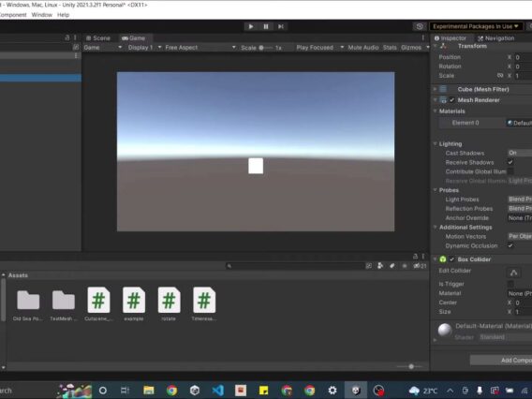The image size is (532, 399).
Task: Open the Reflection Probes dropdown
Action: 520,208
